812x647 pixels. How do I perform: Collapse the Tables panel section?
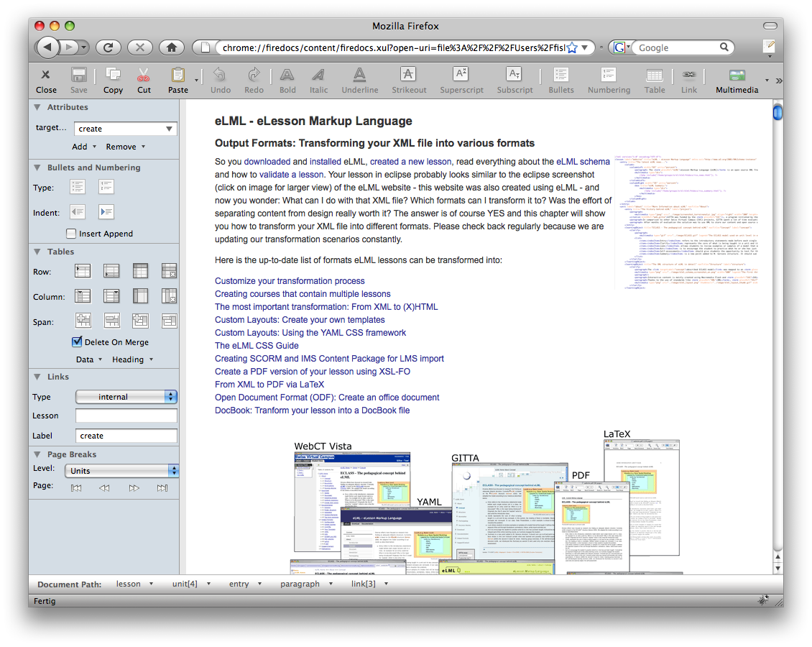tap(37, 251)
